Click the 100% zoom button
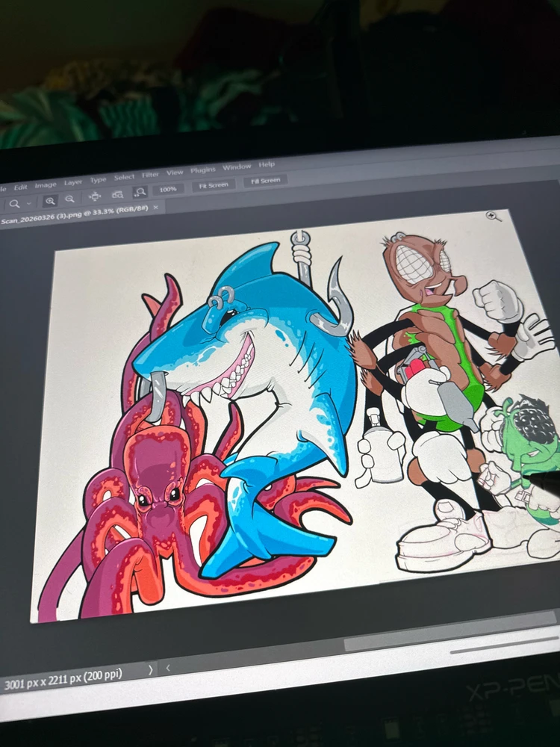Screen dimensions: 560x747 (x=167, y=190)
